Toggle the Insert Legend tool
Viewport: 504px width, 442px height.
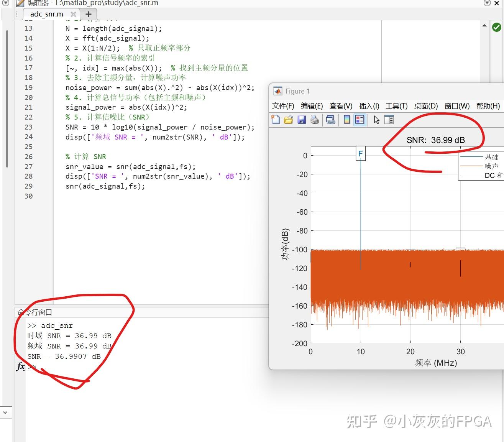coord(360,120)
